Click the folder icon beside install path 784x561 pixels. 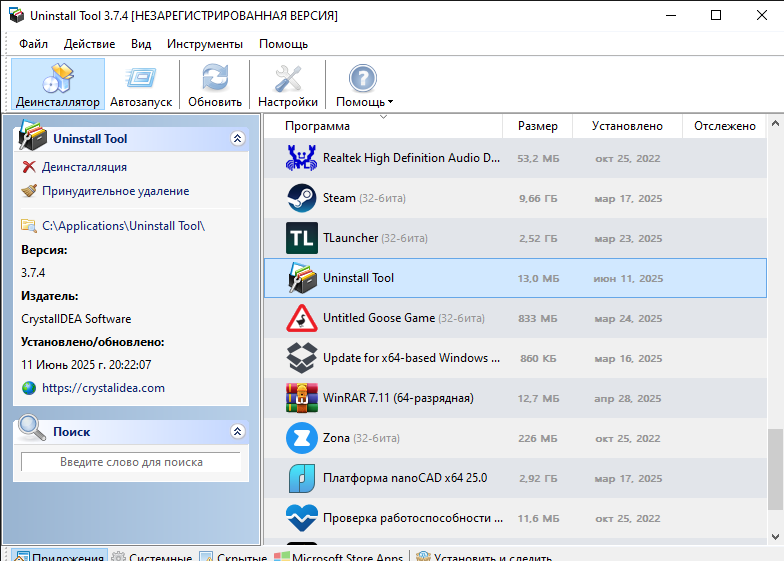point(29,226)
